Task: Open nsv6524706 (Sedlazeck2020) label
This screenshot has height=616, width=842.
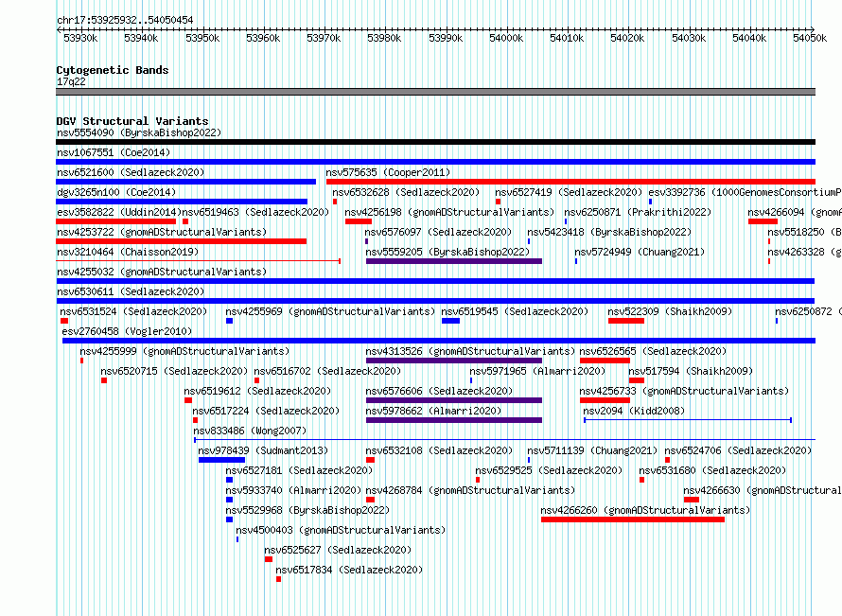Action: pyautogui.click(x=738, y=450)
